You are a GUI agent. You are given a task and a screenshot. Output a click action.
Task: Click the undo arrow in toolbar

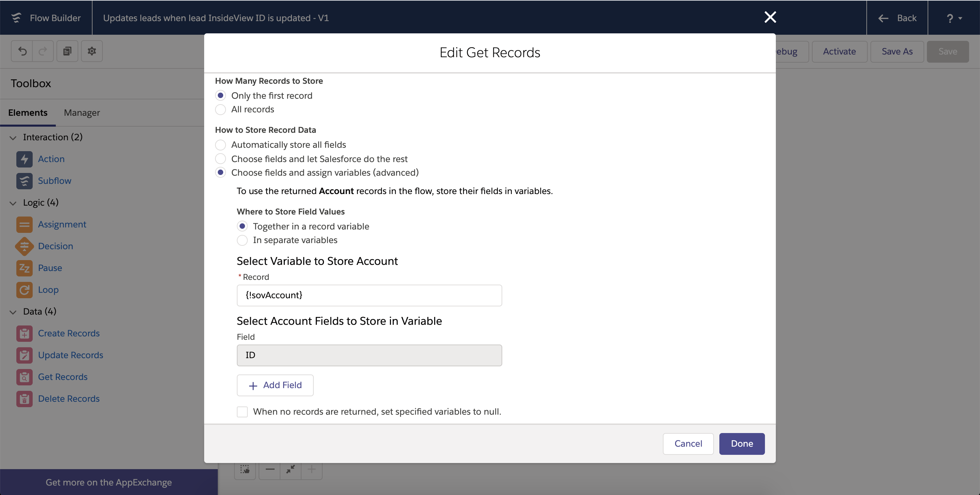[22, 51]
